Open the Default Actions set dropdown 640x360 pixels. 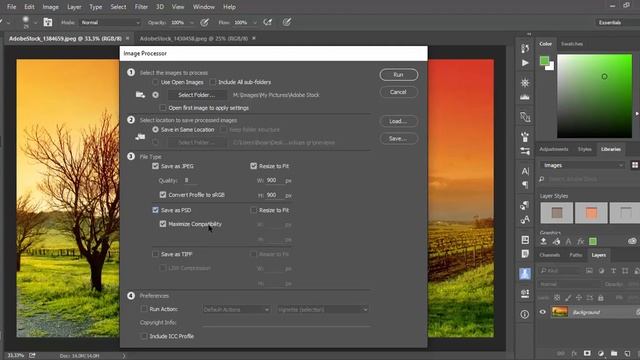(x=236, y=309)
